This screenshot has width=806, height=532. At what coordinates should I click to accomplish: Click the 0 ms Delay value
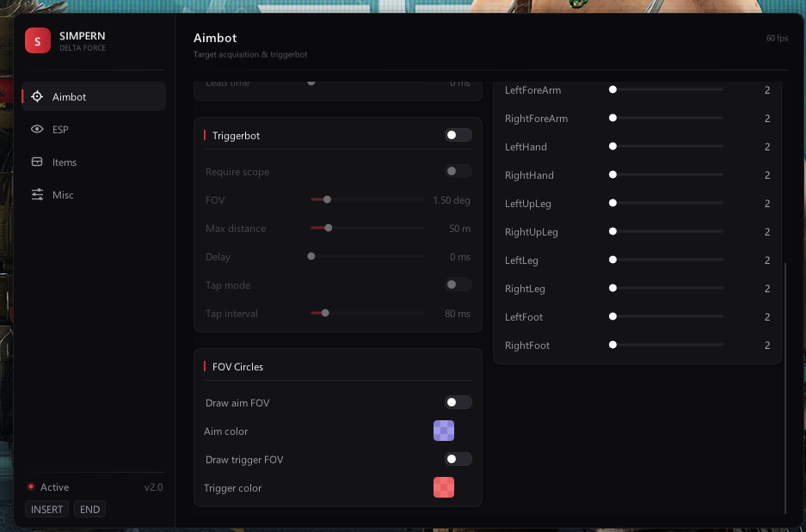coord(460,257)
